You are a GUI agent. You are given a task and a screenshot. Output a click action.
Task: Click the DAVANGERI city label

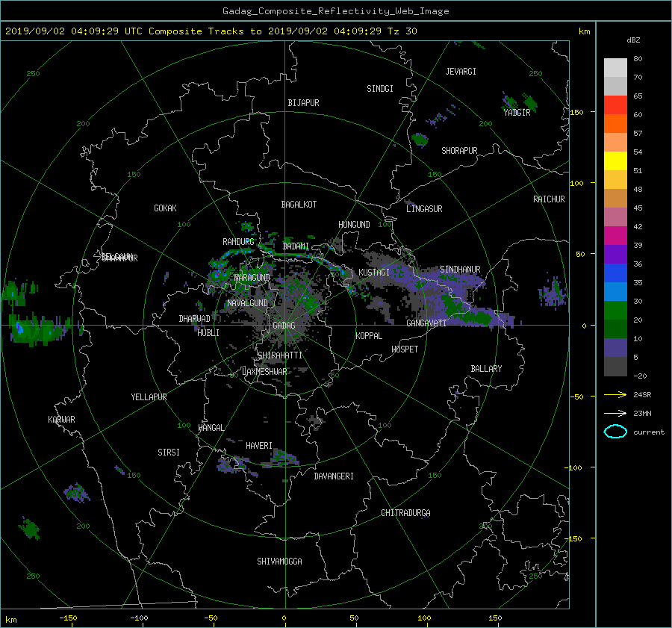(334, 476)
